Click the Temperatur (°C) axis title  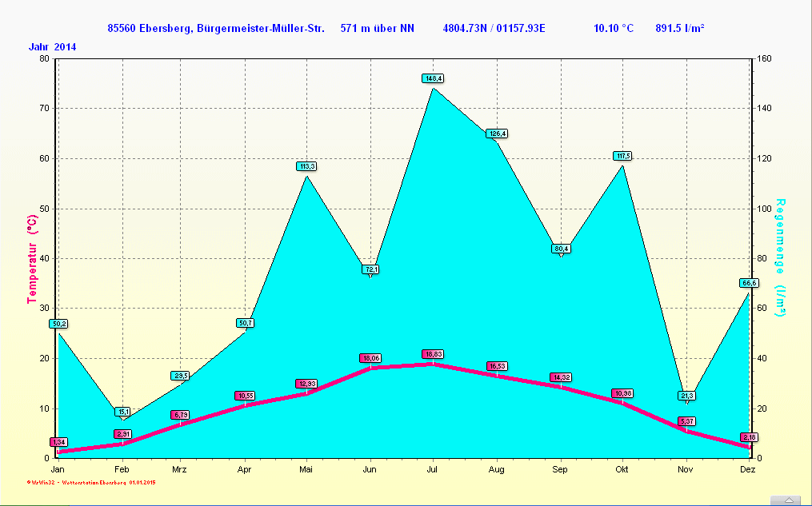[x=32, y=258]
